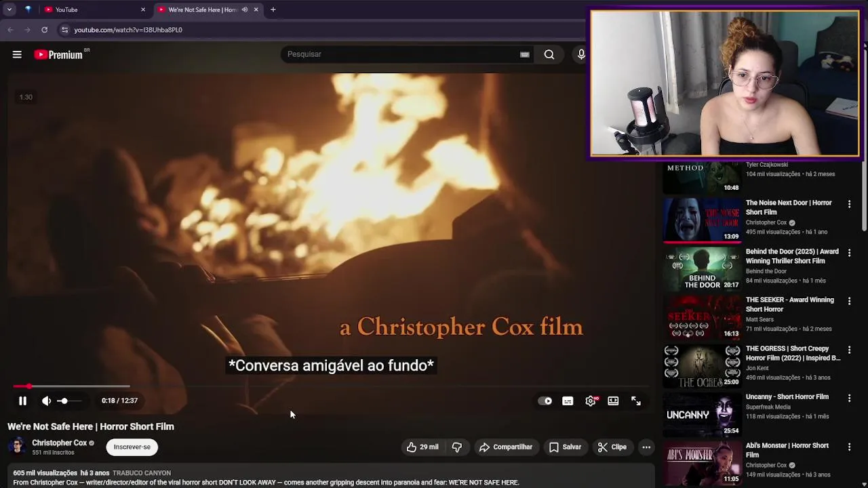Switch to theater mode
The height and width of the screenshot is (488, 868).
point(613,401)
